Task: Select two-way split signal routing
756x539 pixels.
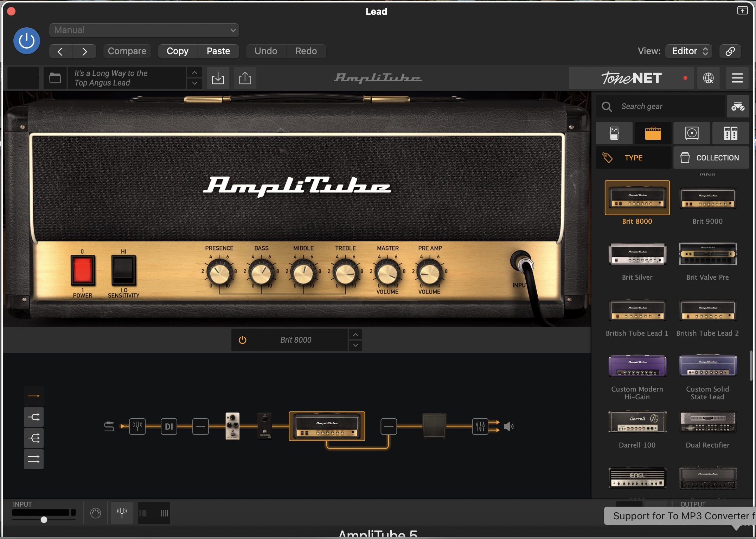Action: [34, 417]
